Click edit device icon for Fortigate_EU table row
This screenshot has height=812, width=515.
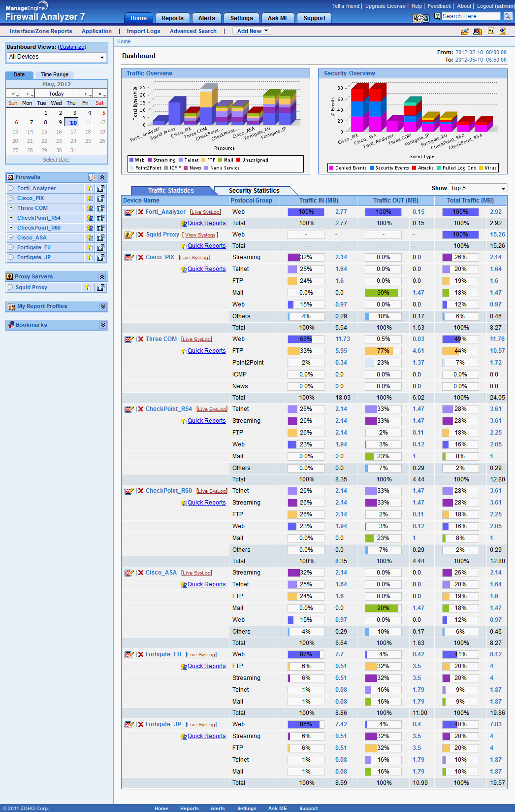coord(129,654)
